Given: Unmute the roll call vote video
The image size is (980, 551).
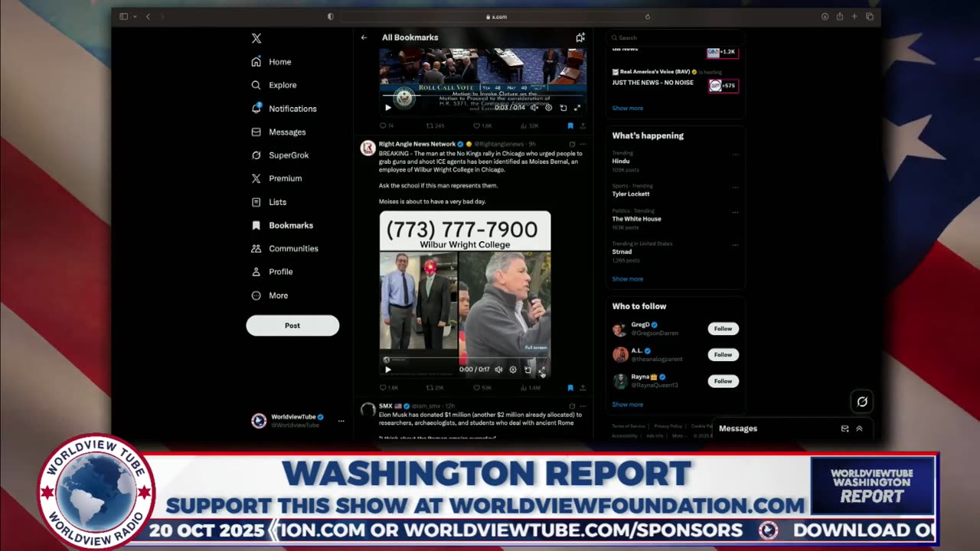Looking at the screenshot, I should tap(534, 108).
